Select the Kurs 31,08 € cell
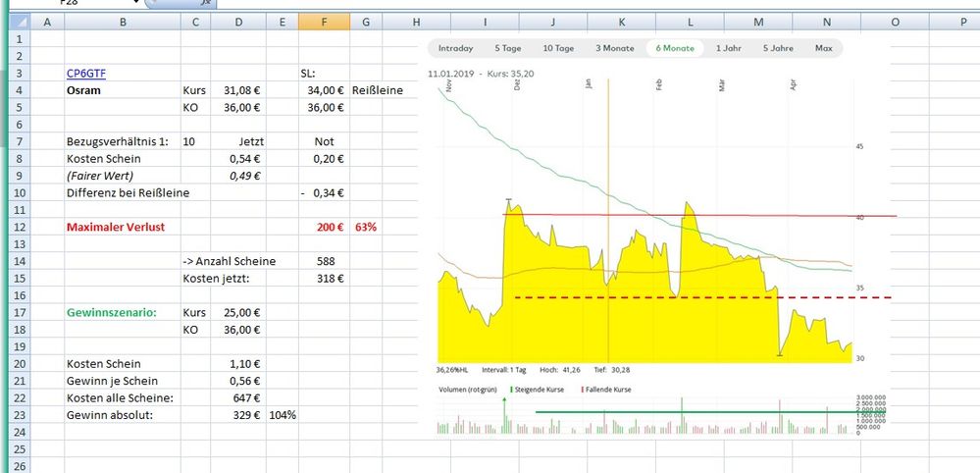Image resolution: width=980 pixels, height=473 pixels. tap(237, 90)
